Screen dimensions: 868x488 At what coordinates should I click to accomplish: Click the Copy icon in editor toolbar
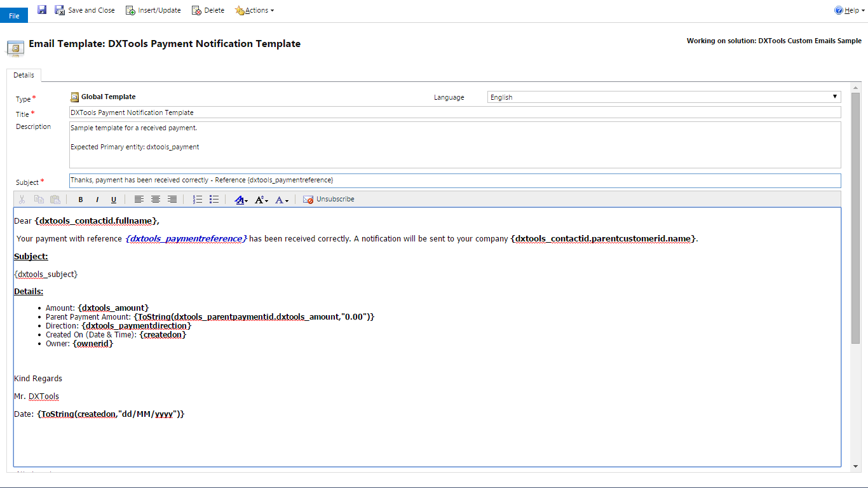[x=39, y=200]
